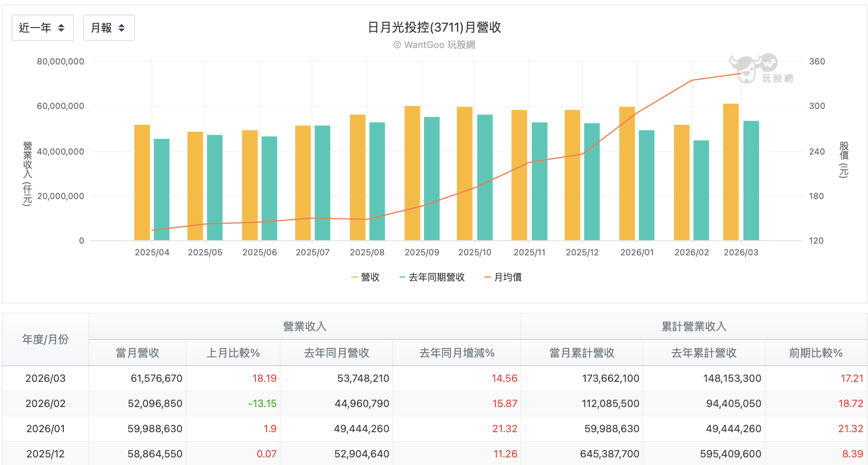Viewport: 868px width, 465px height.
Task: Click the chart title 日月光投控(3711)月營收
Action: pyautogui.click(x=434, y=27)
